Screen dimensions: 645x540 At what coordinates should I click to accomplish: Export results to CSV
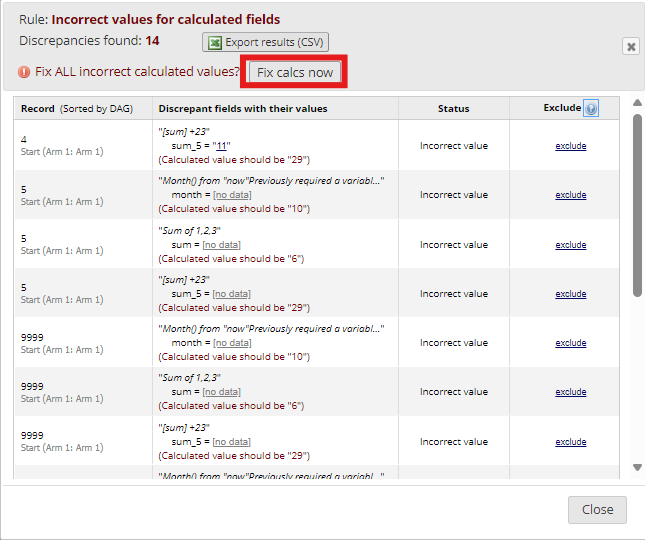coord(265,42)
